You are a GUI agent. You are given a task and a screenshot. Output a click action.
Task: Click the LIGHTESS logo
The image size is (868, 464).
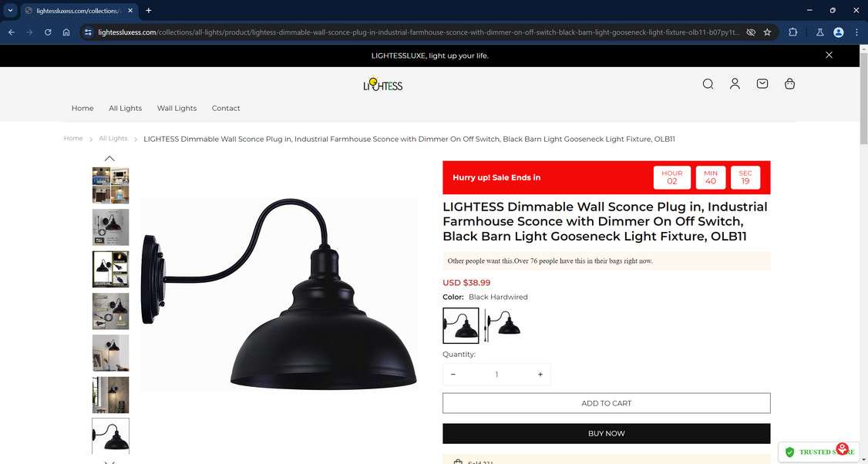click(x=382, y=84)
